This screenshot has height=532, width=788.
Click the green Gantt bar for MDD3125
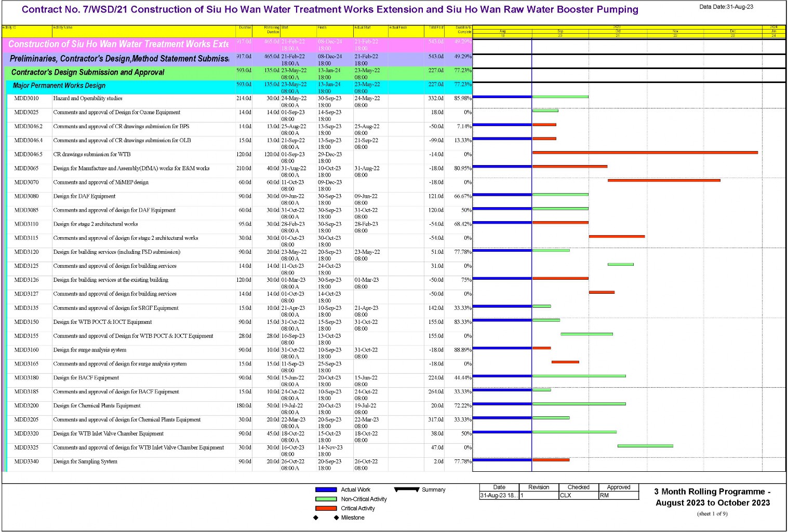(621, 264)
